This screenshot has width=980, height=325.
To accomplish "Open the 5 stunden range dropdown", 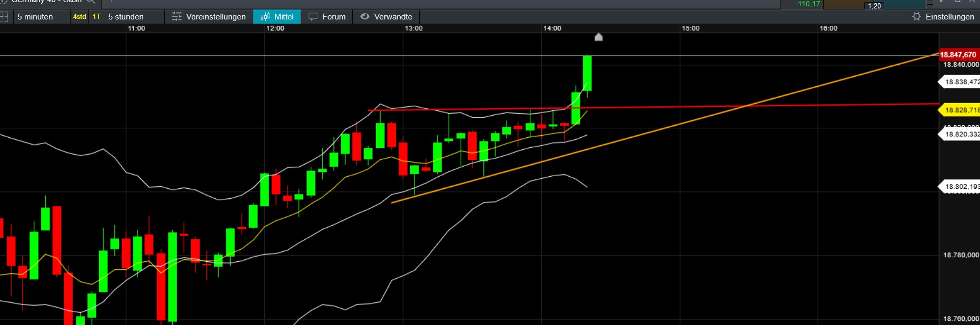I will 134,17.
